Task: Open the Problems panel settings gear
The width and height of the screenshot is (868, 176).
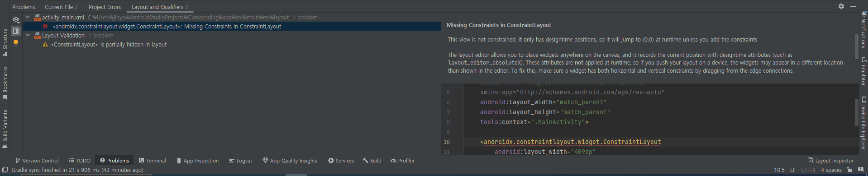Action: [x=841, y=6]
